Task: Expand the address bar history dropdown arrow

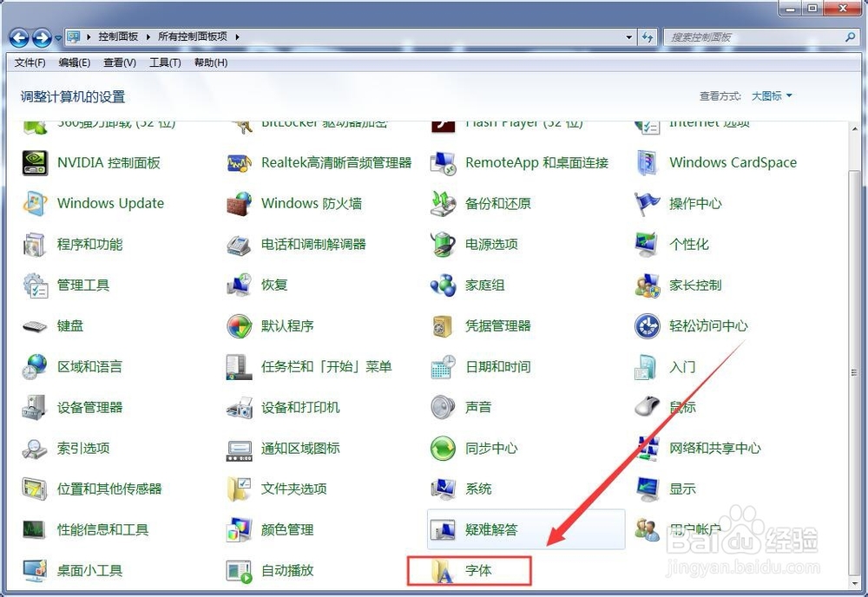Action: point(628,37)
